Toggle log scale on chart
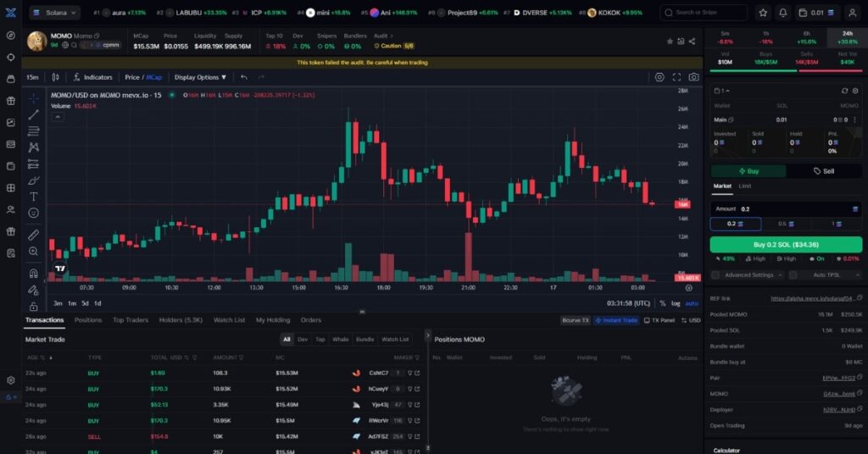The image size is (868, 454). pyautogui.click(x=676, y=303)
